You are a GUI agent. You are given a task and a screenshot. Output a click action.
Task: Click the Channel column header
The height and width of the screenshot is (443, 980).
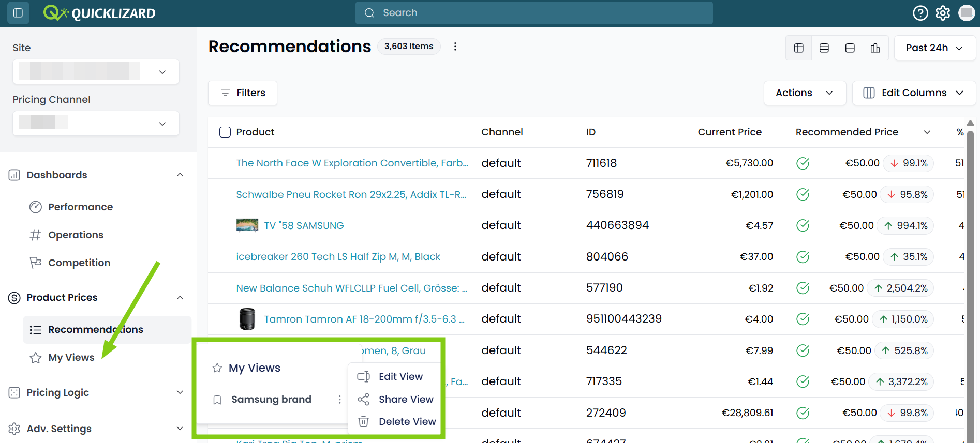pyautogui.click(x=502, y=132)
